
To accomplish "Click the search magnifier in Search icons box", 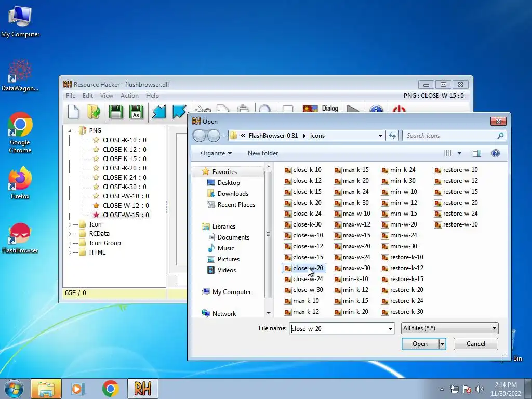I will click(500, 136).
